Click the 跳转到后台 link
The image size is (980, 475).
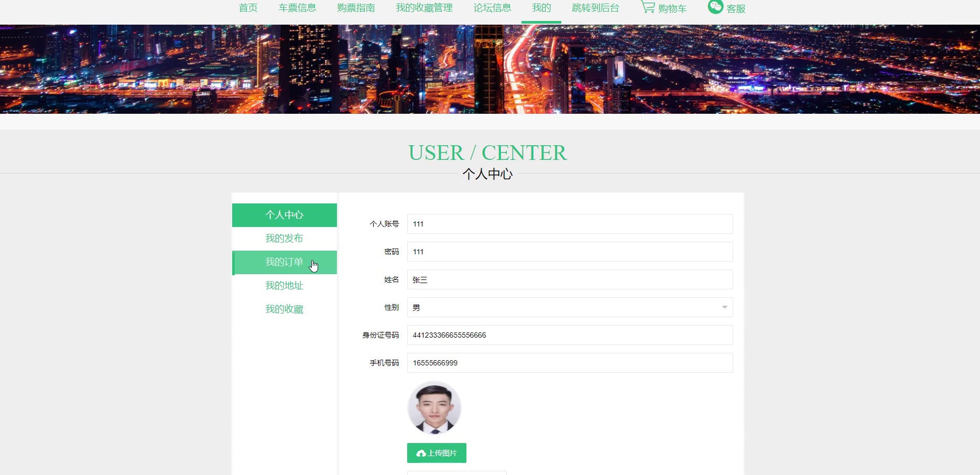[595, 8]
